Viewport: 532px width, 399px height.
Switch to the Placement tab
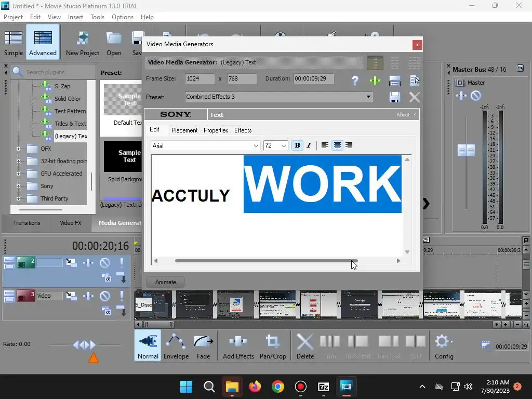coord(184,130)
